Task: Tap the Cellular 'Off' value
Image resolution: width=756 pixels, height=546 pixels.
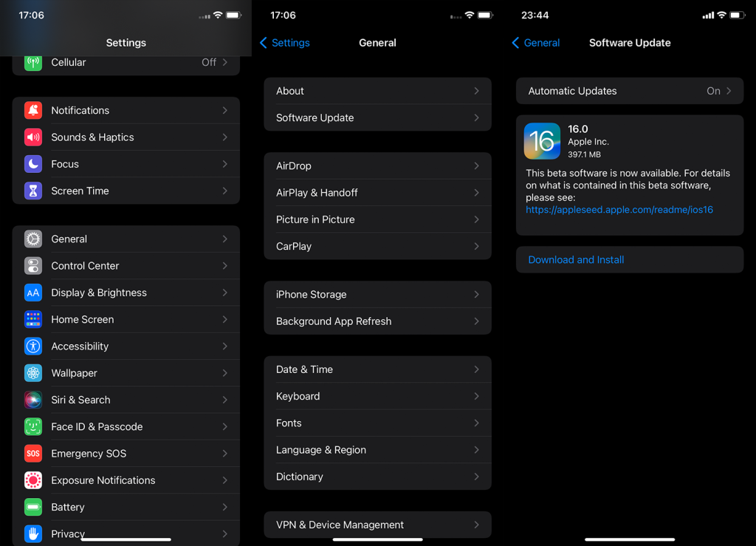Action: click(x=209, y=62)
